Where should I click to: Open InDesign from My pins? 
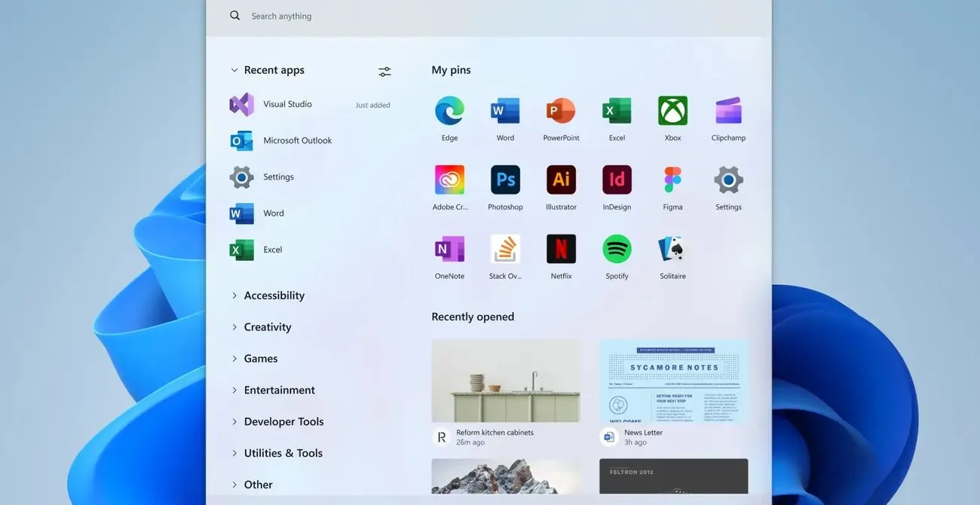(617, 181)
